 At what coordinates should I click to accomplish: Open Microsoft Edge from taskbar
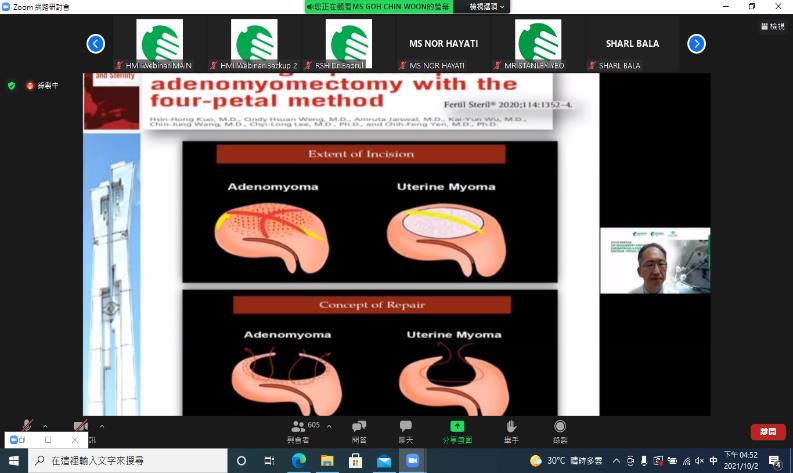click(x=298, y=461)
